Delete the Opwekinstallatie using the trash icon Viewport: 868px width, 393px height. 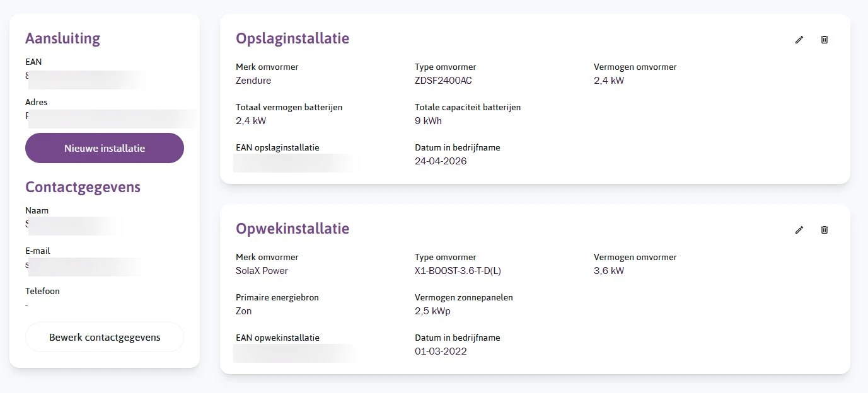pyautogui.click(x=824, y=230)
